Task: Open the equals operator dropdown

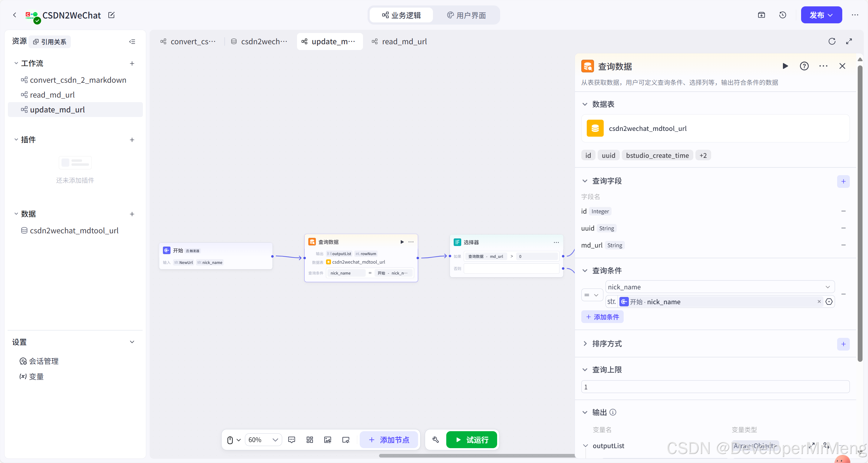Action: click(592, 295)
